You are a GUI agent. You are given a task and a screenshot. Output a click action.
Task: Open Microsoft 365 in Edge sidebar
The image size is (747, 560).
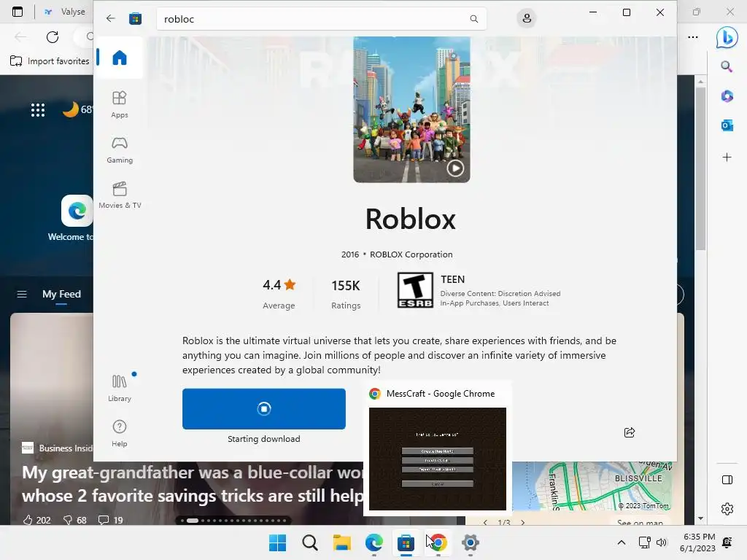coord(727,96)
